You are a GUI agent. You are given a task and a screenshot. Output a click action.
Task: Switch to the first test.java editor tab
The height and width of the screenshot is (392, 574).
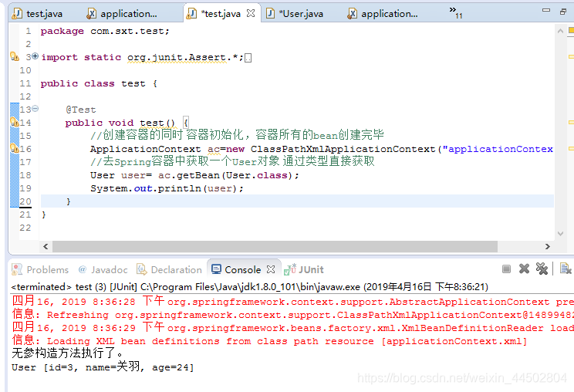click(37, 14)
